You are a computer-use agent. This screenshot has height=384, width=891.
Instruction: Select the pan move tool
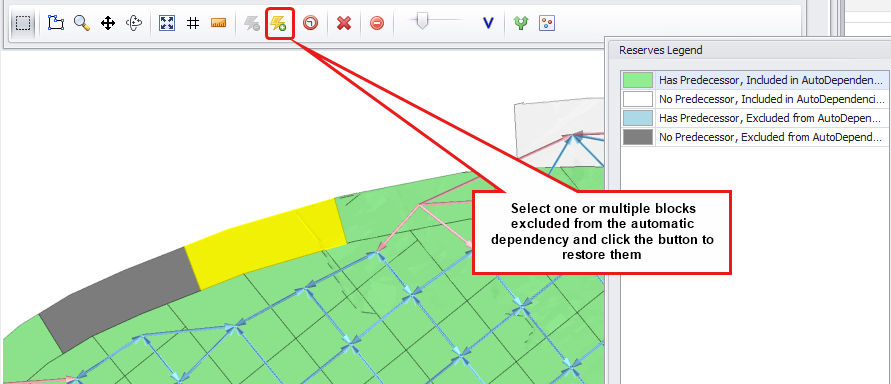click(x=108, y=23)
